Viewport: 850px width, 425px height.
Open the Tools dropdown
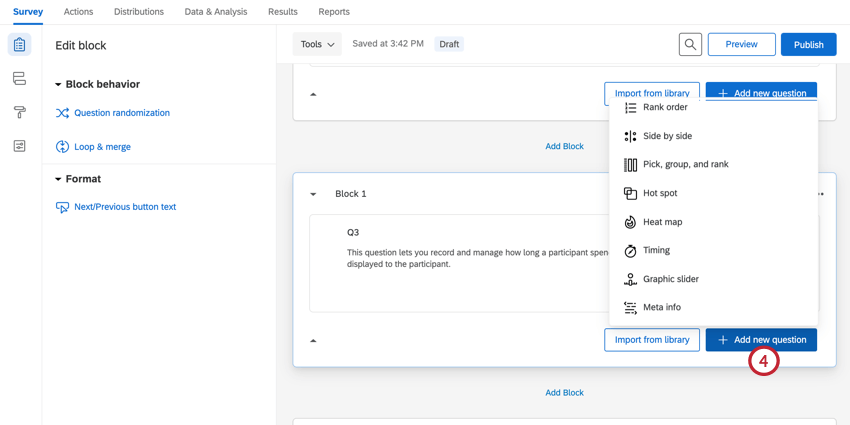(317, 44)
